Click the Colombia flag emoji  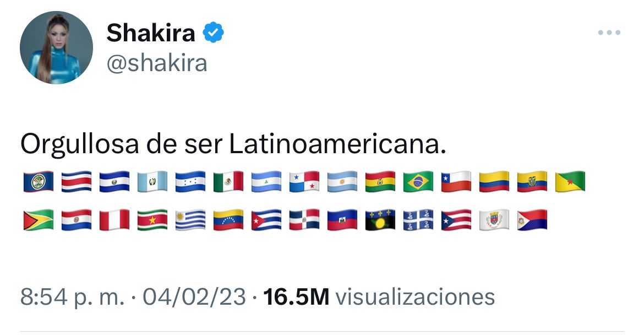click(494, 182)
